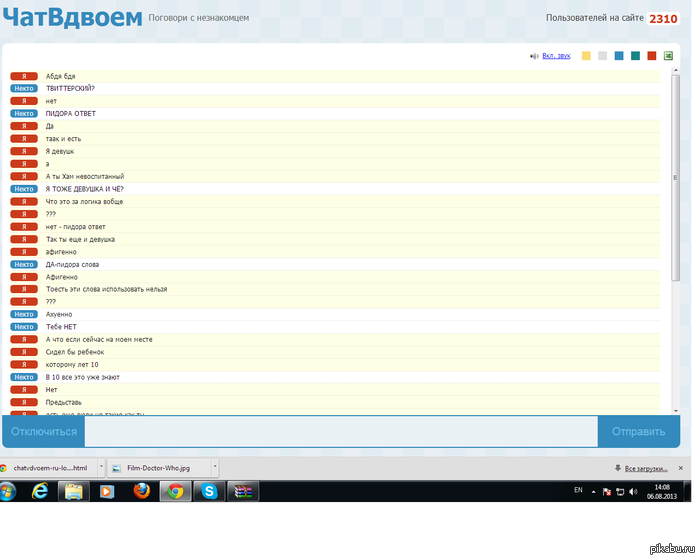Open the chatvdvoem html download item

[50, 467]
